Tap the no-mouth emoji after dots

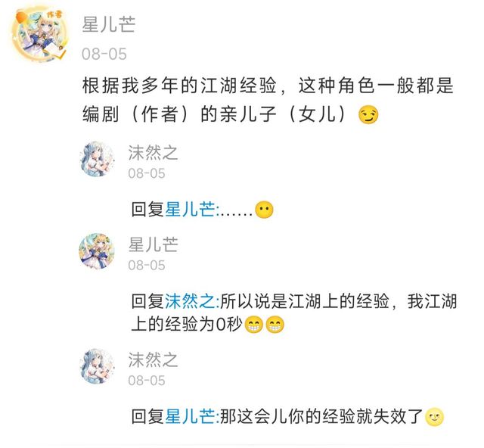(x=264, y=210)
